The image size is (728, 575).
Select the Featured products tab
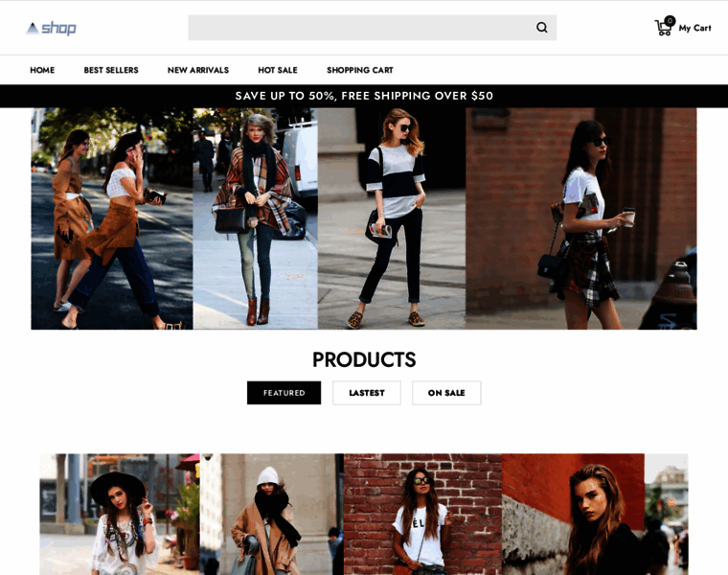click(x=284, y=393)
